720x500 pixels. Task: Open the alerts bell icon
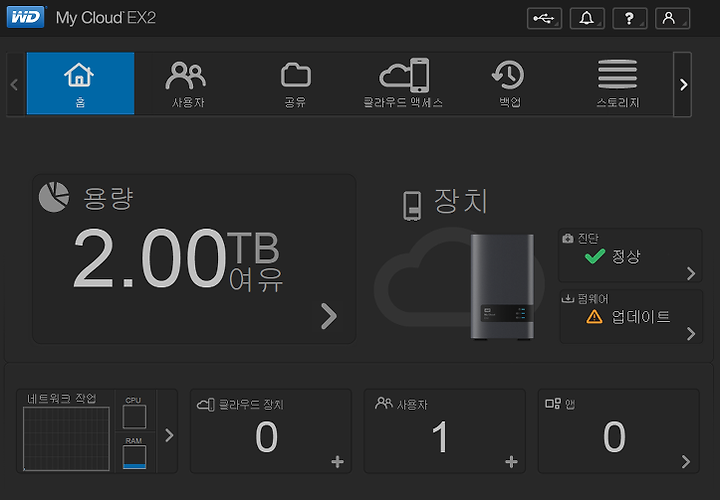point(587,18)
